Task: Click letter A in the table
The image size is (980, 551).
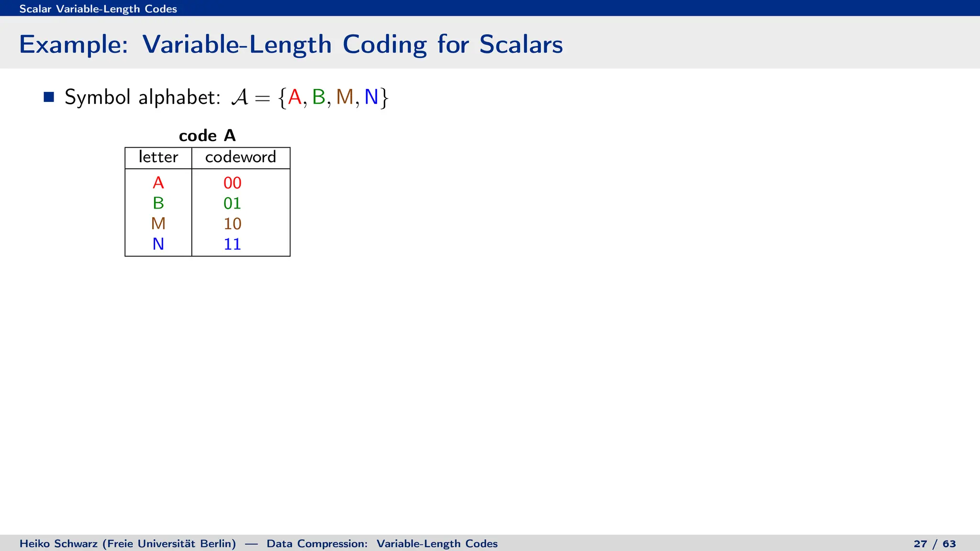Action: coord(158,183)
